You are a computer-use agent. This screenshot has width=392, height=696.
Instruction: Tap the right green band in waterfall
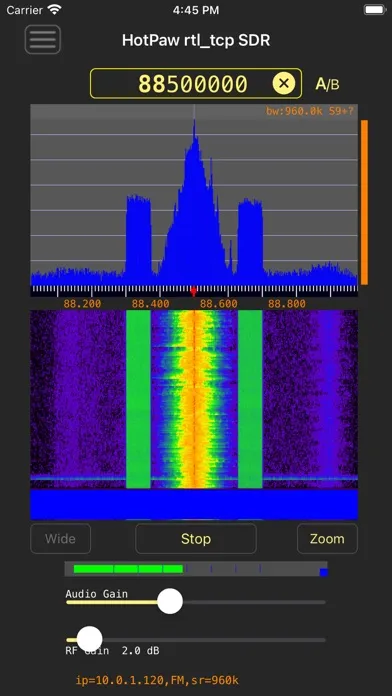tap(250, 399)
